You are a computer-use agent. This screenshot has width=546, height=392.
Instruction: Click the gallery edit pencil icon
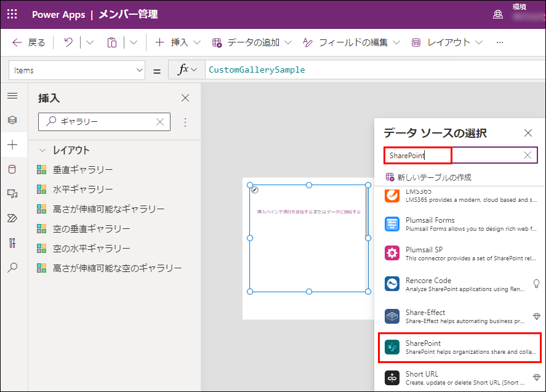click(x=255, y=190)
